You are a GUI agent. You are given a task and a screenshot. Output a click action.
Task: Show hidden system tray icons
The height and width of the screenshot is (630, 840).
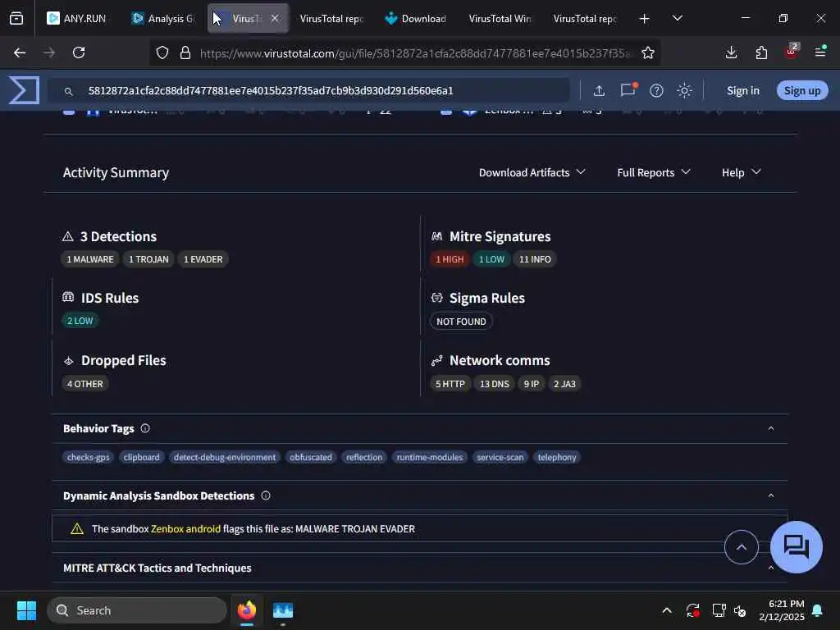pos(667,610)
